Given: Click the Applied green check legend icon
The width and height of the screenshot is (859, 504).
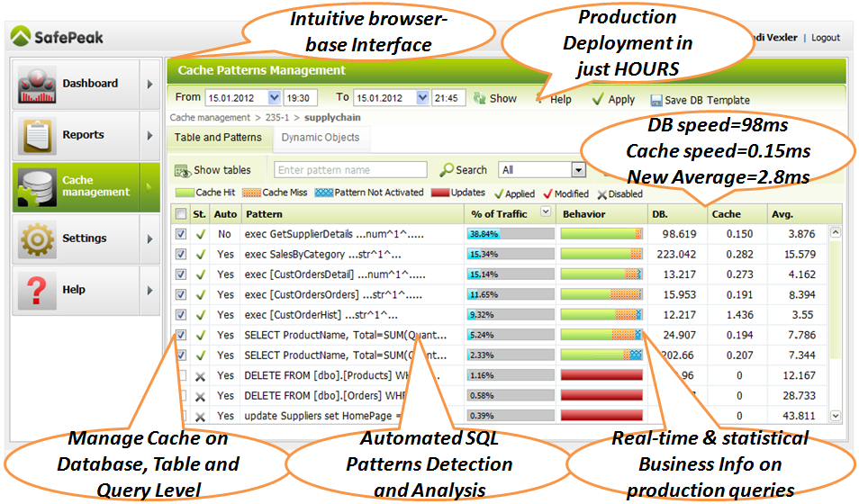Looking at the screenshot, I should tap(499, 193).
